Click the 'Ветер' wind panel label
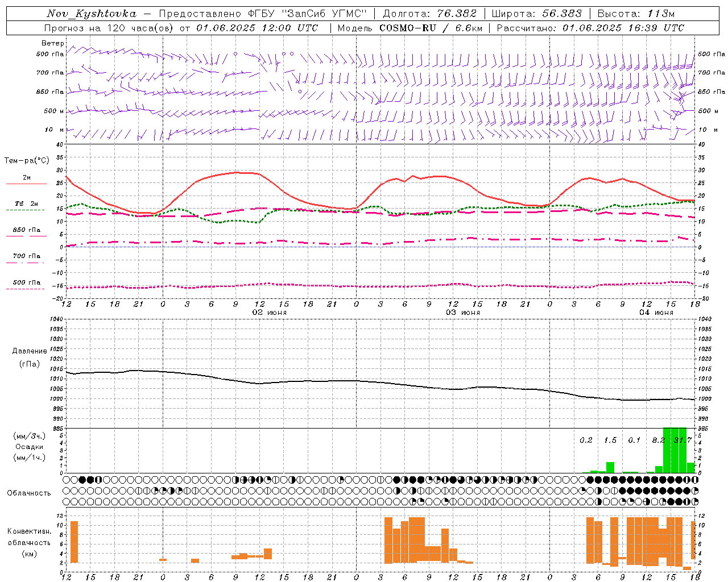The image size is (728, 582). click(52, 43)
